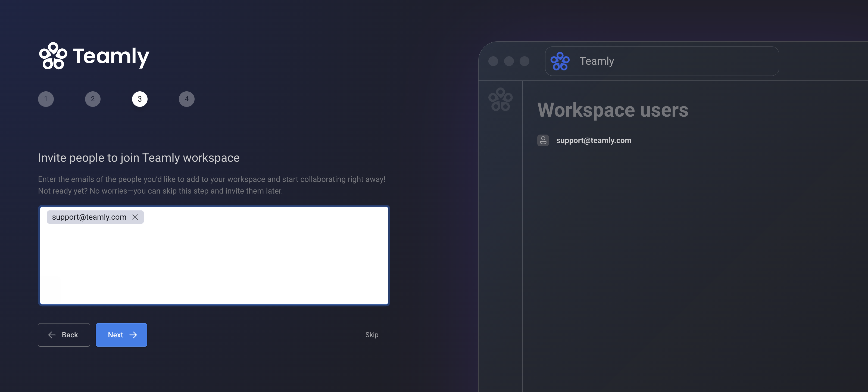868x392 pixels.
Task: Click the left arrow icon on Back button
Action: click(52, 335)
